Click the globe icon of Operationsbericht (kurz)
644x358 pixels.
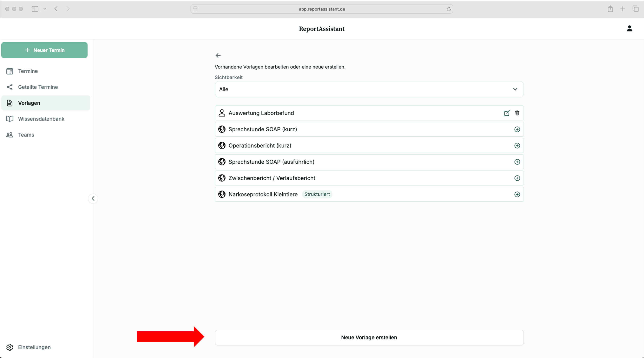click(222, 145)
